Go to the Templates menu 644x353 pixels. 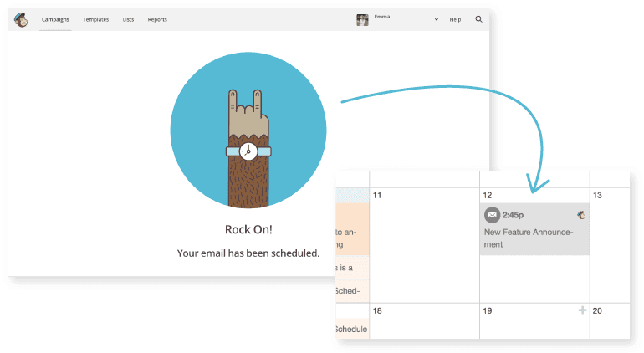(96, 19)
